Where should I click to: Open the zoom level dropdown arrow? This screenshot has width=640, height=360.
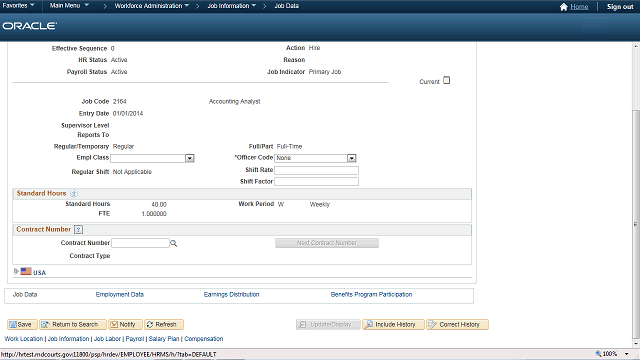(627, 354)
